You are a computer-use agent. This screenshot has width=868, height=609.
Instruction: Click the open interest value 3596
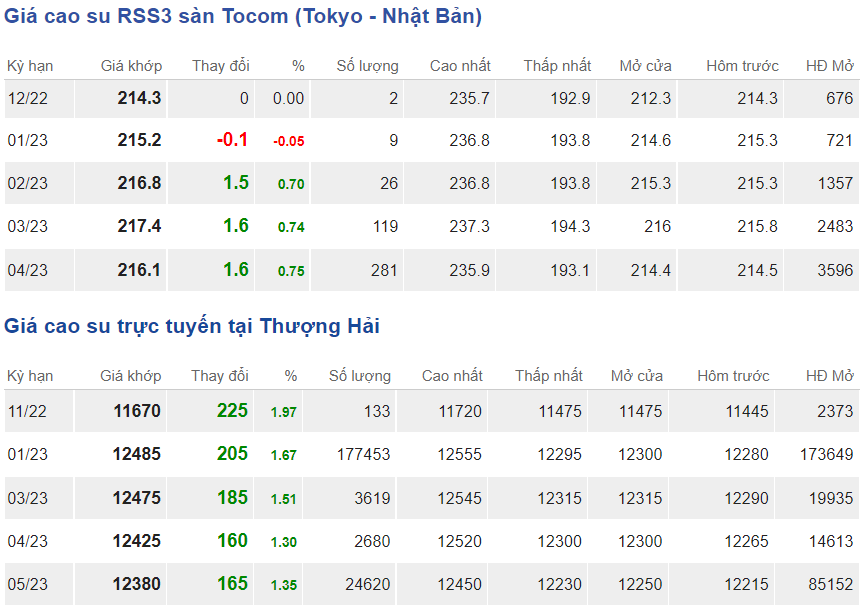(834, 270)
